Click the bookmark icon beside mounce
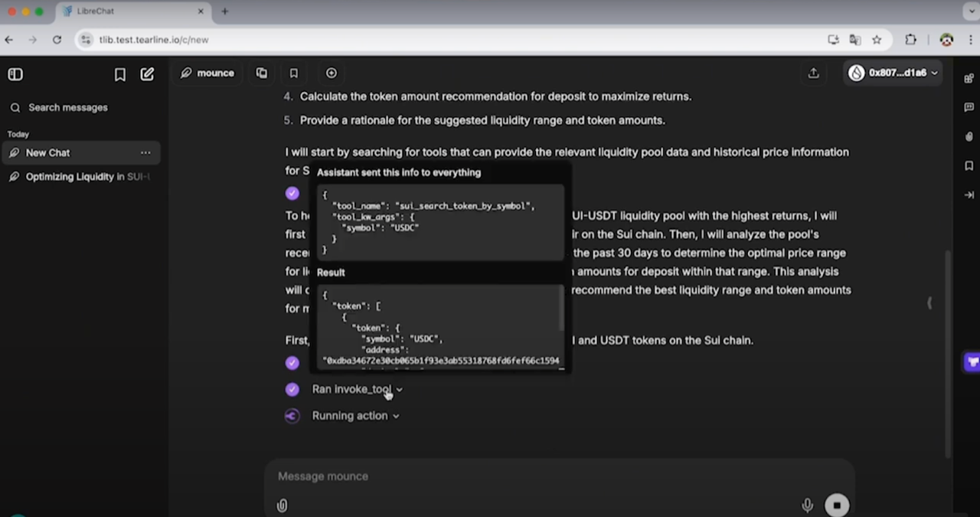The height and width of the screenshot is (517, 980). click(x=293, y=73)
